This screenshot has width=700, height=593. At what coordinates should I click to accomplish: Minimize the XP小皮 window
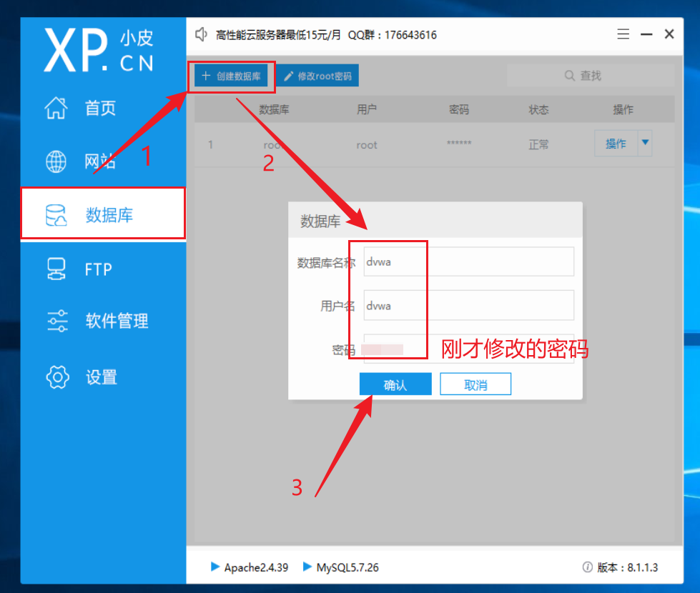646,34
